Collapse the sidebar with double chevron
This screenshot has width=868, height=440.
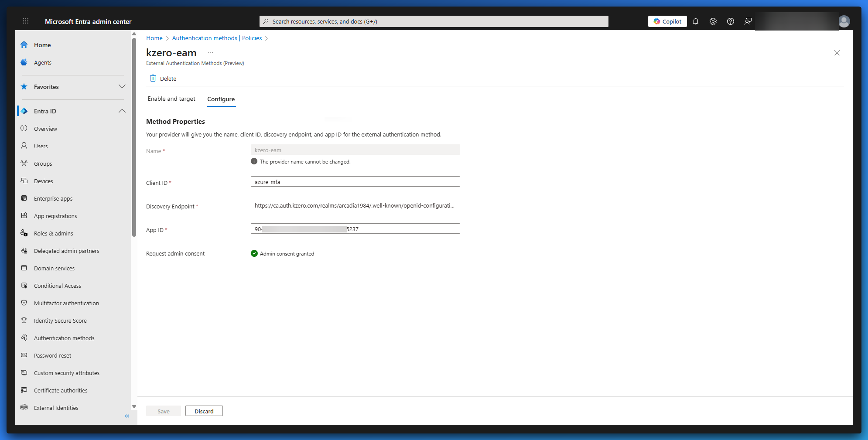point(127,416)
